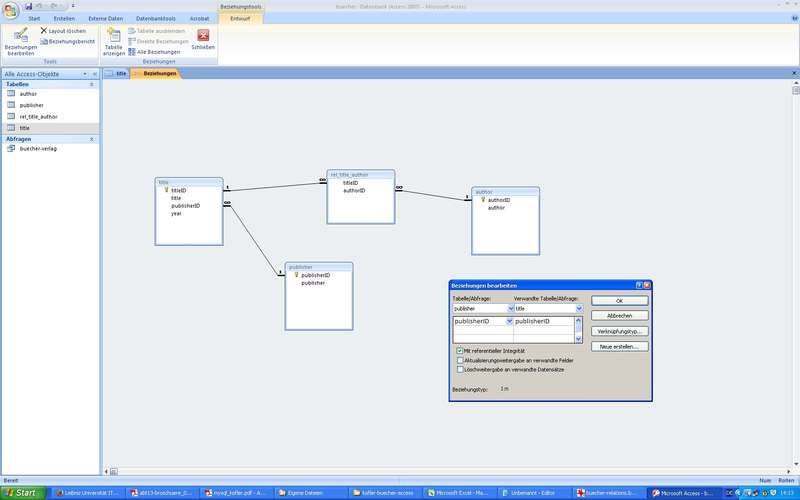800x500 pixels.
Task: Open the Beziehungsbericht report
Action: coord(44,41)
